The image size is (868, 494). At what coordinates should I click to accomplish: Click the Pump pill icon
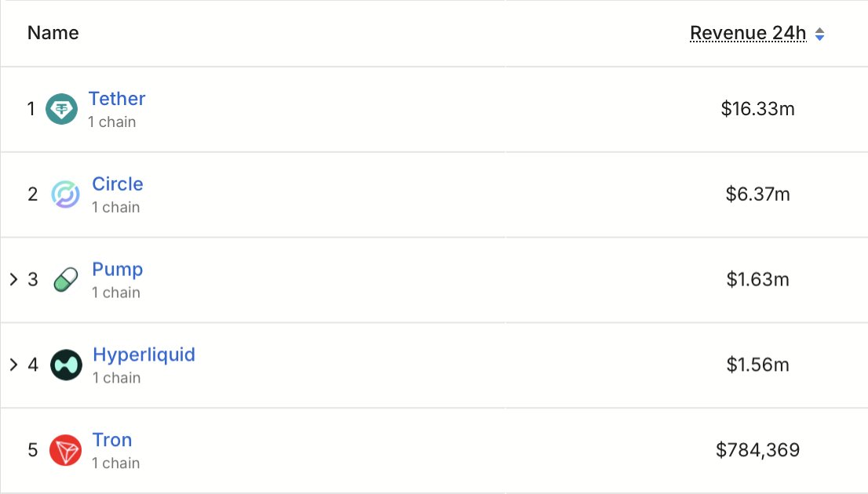click(x=66, y=280)
